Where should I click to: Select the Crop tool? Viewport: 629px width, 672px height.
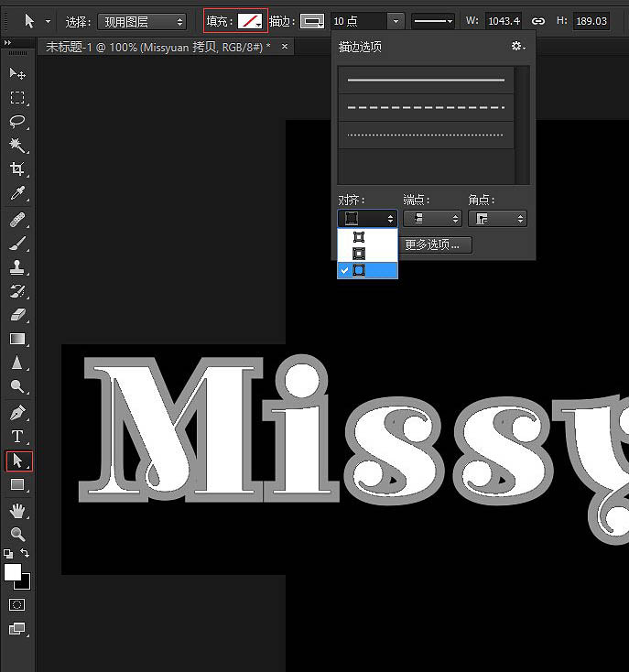click(x=17, y=168)
